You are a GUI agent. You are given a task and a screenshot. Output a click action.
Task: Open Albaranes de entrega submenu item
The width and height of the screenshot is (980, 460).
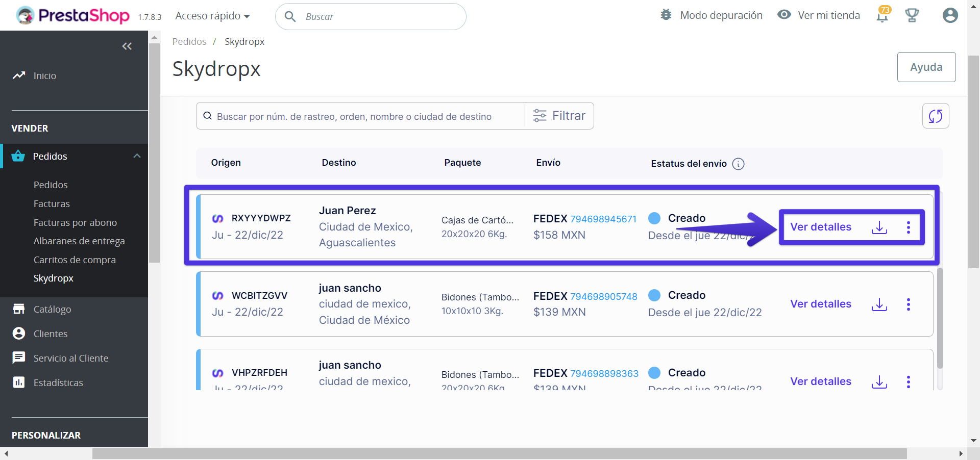click(79, 241)
